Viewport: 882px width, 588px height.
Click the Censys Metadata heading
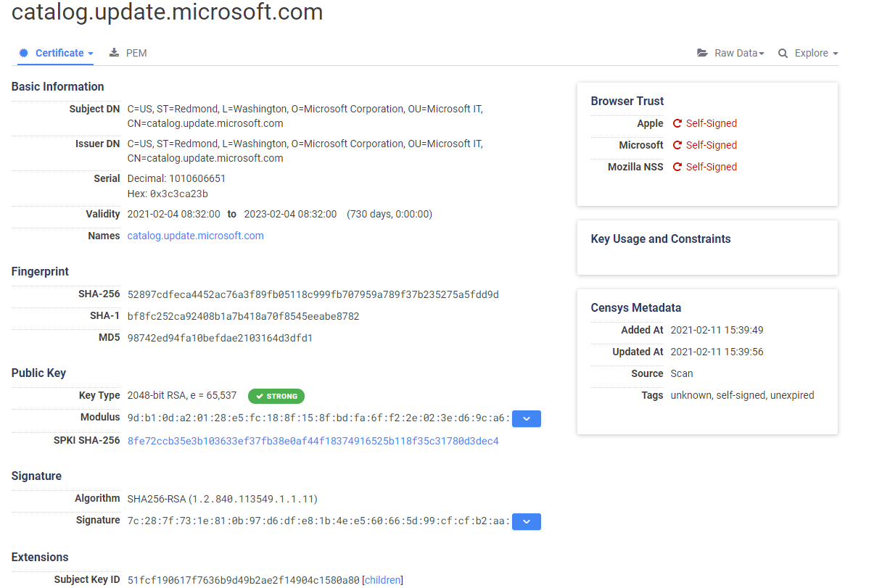point(636,307)
